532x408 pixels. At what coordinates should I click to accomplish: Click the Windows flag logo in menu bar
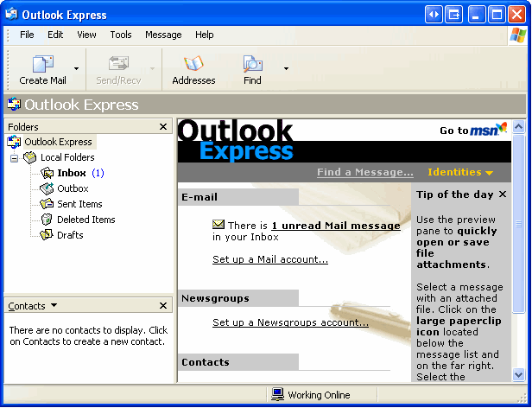pyautogui.click(x=518, y=35)
